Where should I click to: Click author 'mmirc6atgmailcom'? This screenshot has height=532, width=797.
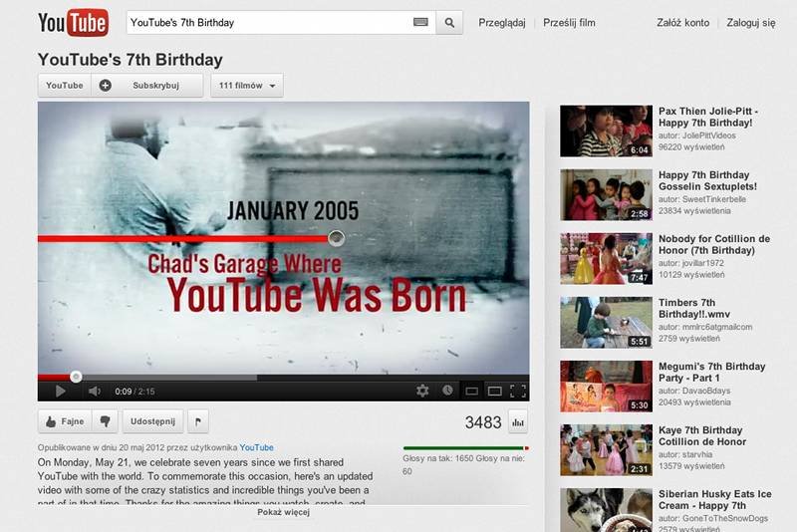click(x=716, y=327)
